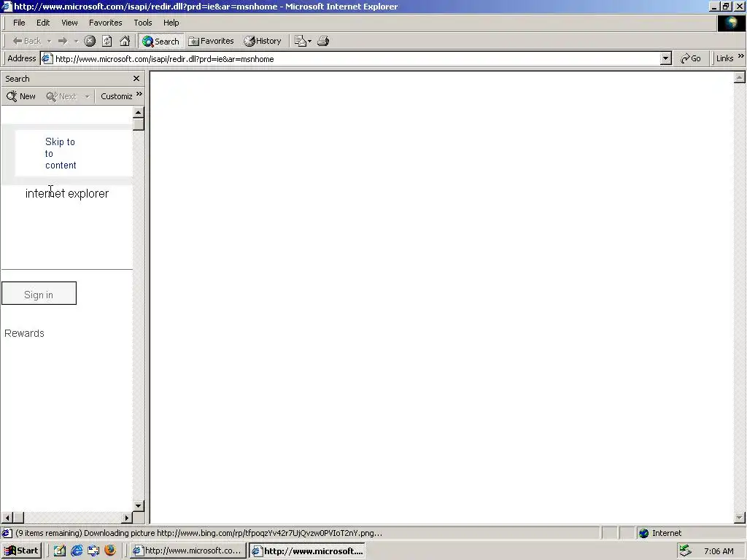The image size is (747, 560).
Task: Click the Search panel horizontal scrollbar thumb
Action: coord(18,518)
